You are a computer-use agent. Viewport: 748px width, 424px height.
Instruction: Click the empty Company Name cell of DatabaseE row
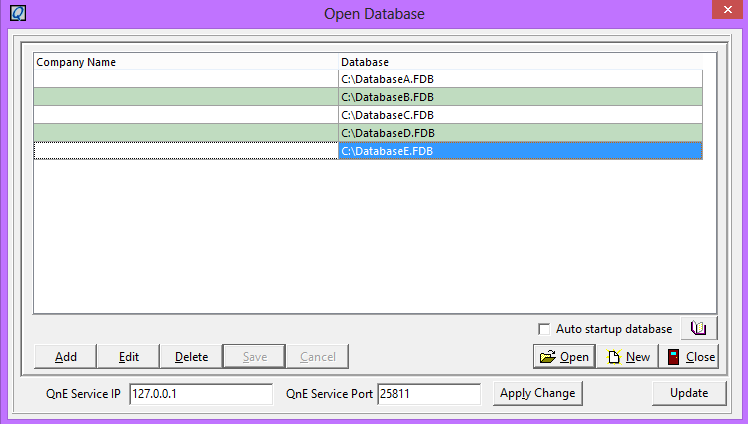click(186, 151)
